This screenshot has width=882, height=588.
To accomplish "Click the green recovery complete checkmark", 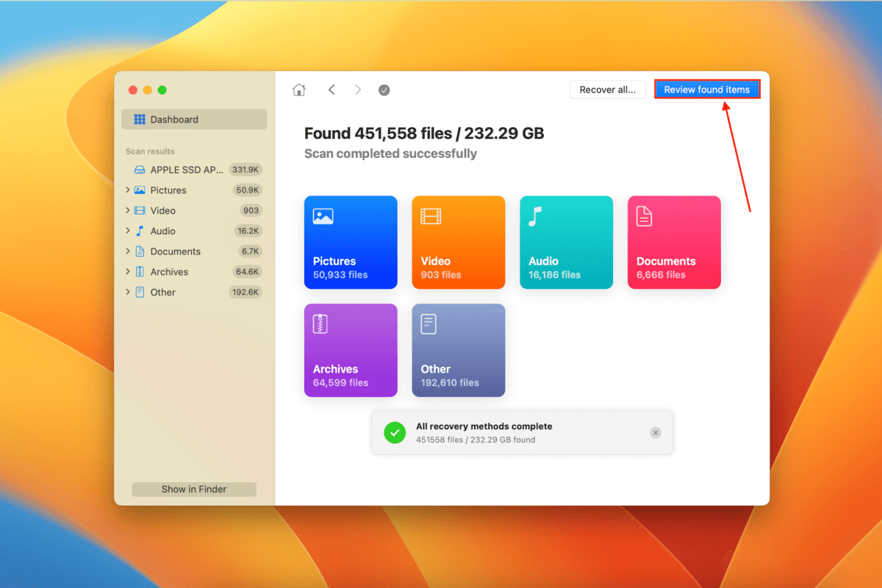I will (395, 433).
